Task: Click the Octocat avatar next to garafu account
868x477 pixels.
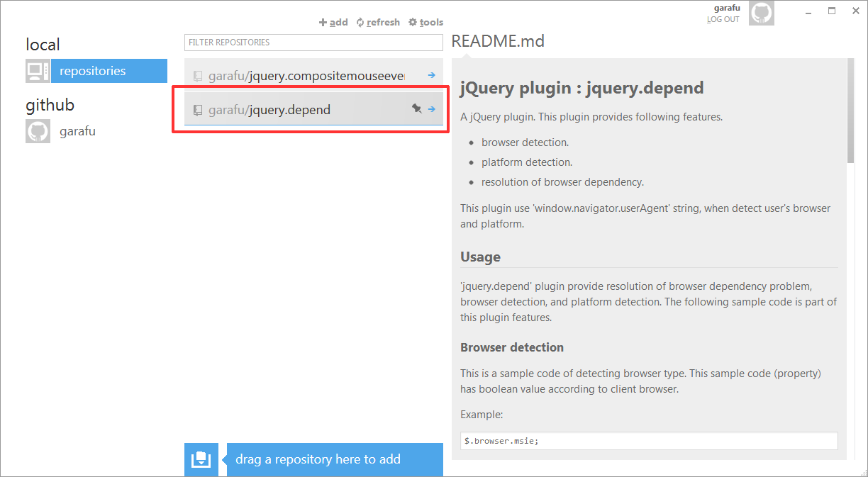Action: point(38,130)
